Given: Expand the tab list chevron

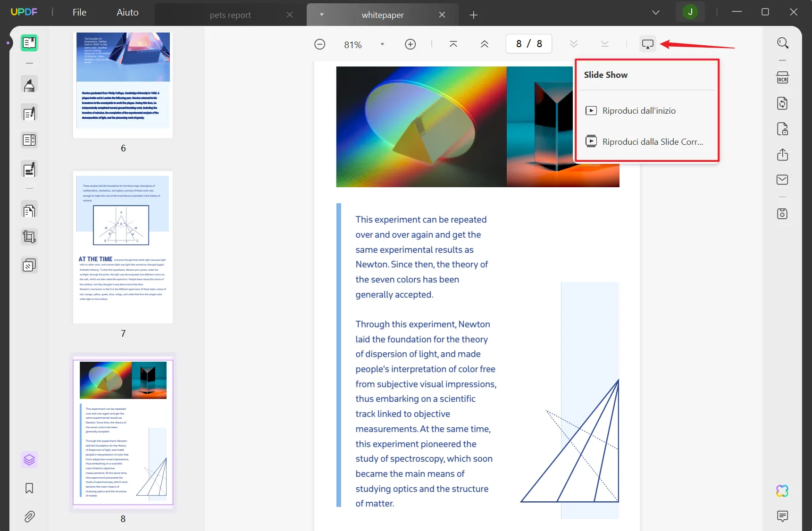Looking at the screenshot, I should click(x=656, y=12).
